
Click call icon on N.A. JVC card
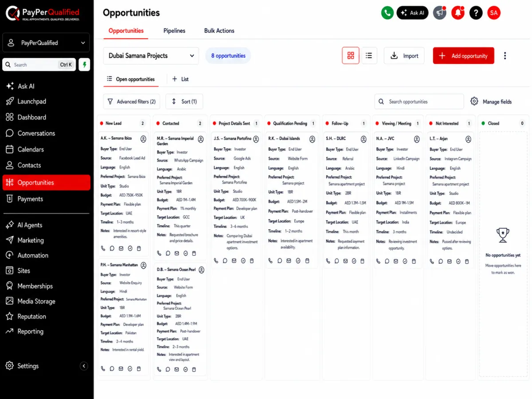coord(378,261)
